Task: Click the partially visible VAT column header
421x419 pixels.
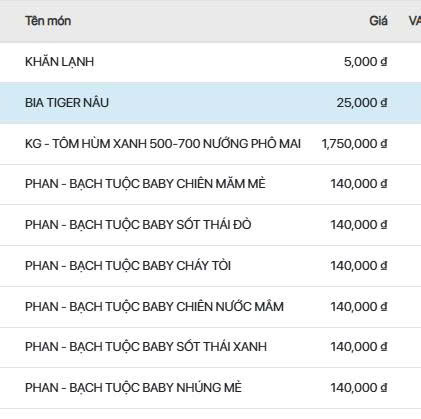Action: tap(415, 21)
